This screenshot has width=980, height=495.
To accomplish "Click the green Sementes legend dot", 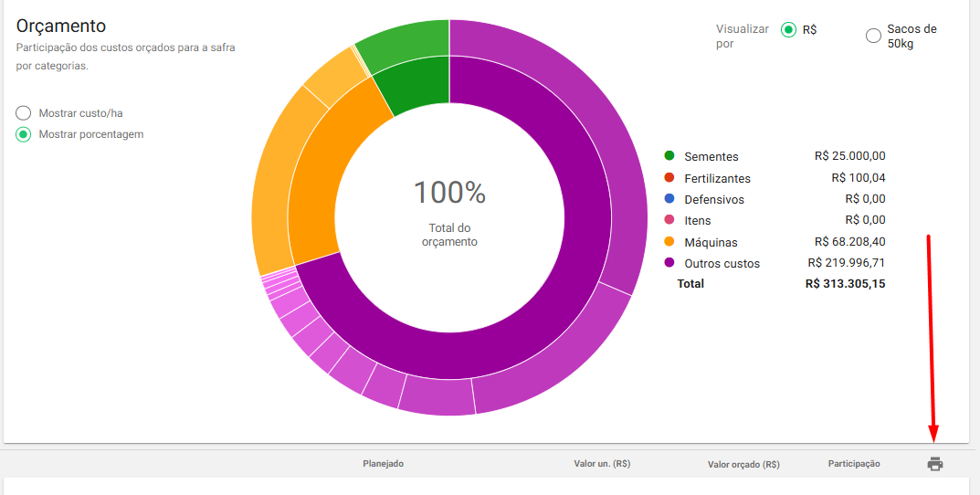I will [669, 156].
